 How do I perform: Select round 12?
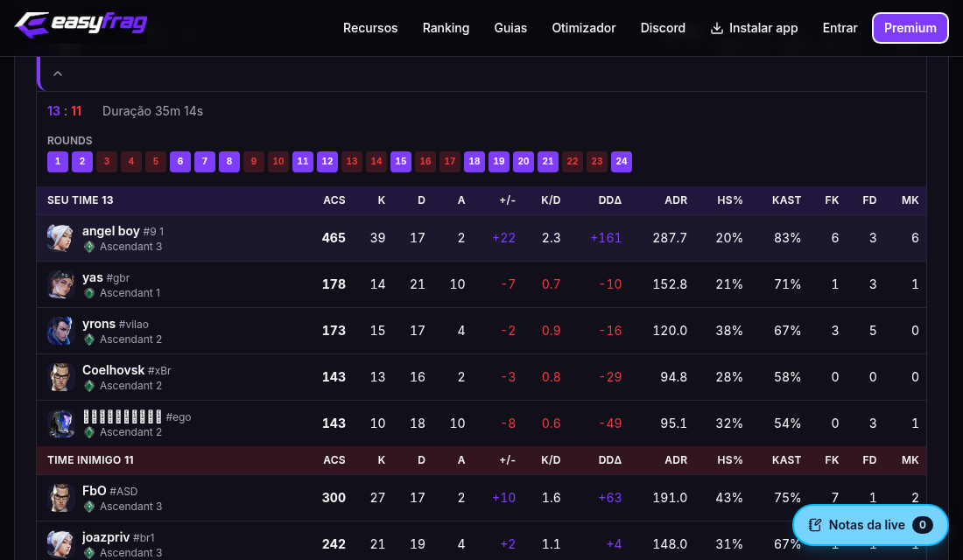tap(327, 162)
